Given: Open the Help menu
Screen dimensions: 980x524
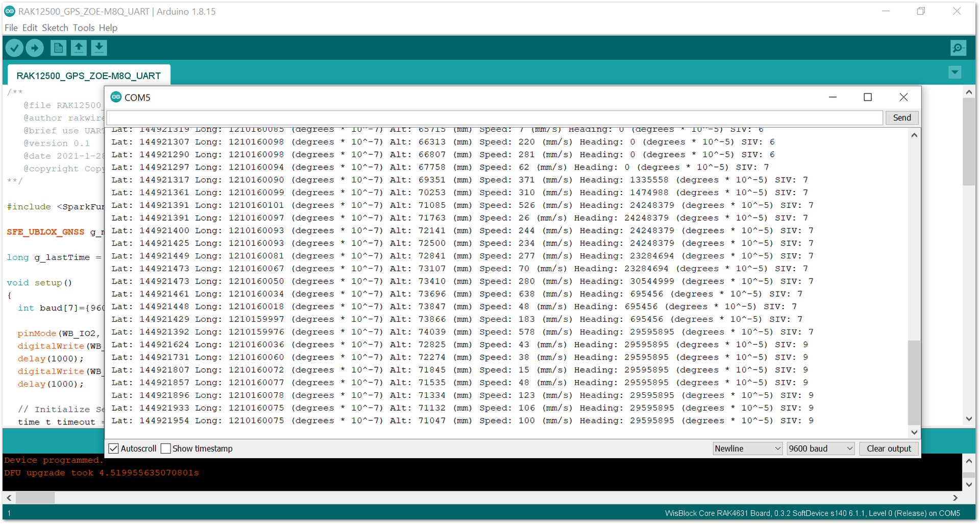Looking at the screenshot, I should click(x=108, y=28).
